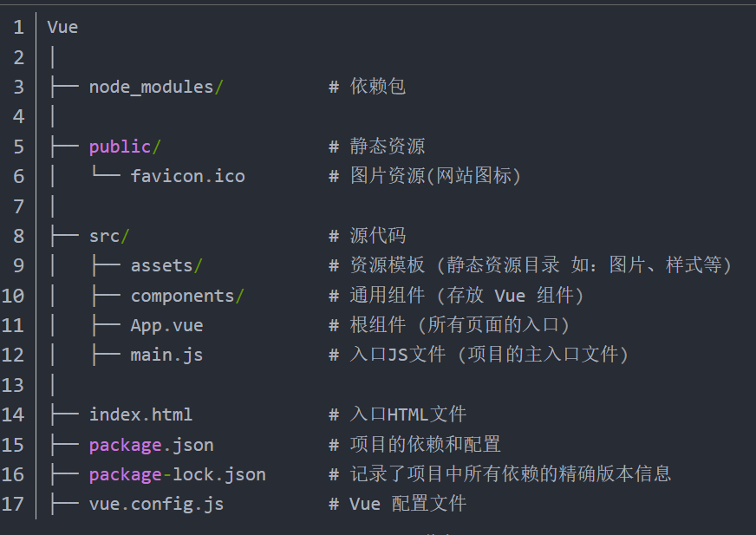
Task: Select the node_modules/ folder entry
Action: point(156,88)
